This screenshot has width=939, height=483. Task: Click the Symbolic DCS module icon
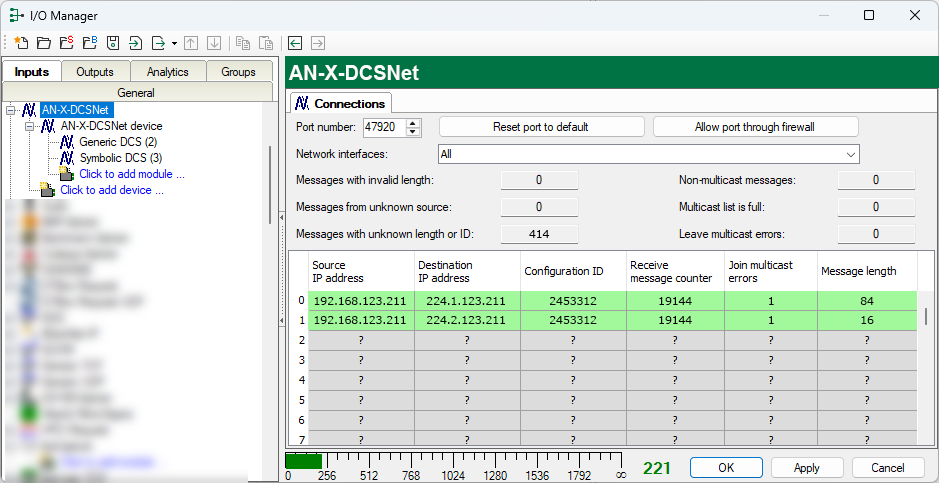point(67,158)
